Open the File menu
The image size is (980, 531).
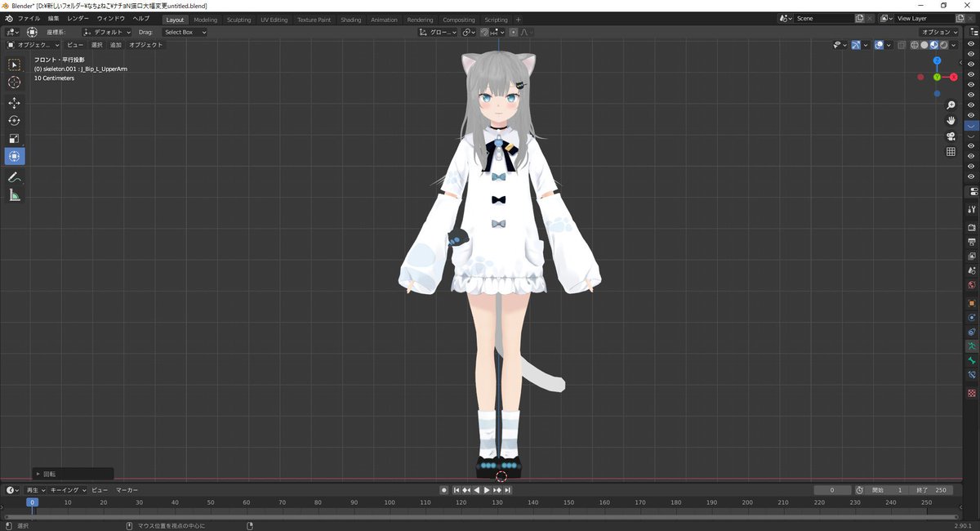pyautogui.click(x=29, y=18)
